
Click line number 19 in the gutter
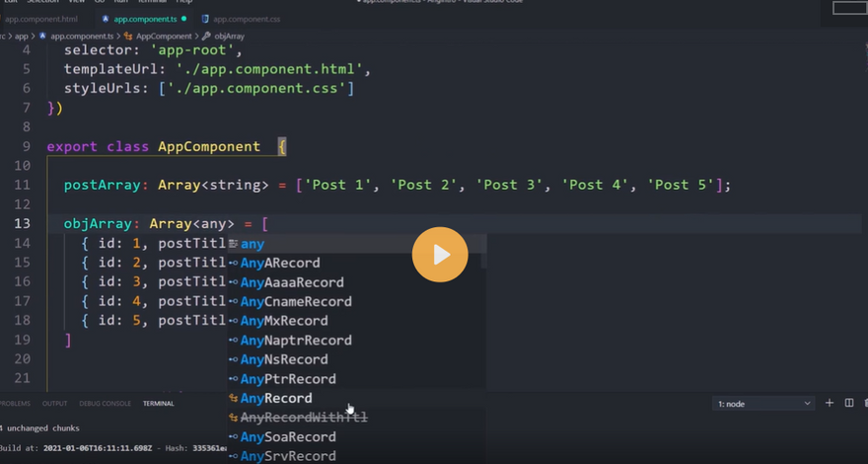(x=23, y=340)
